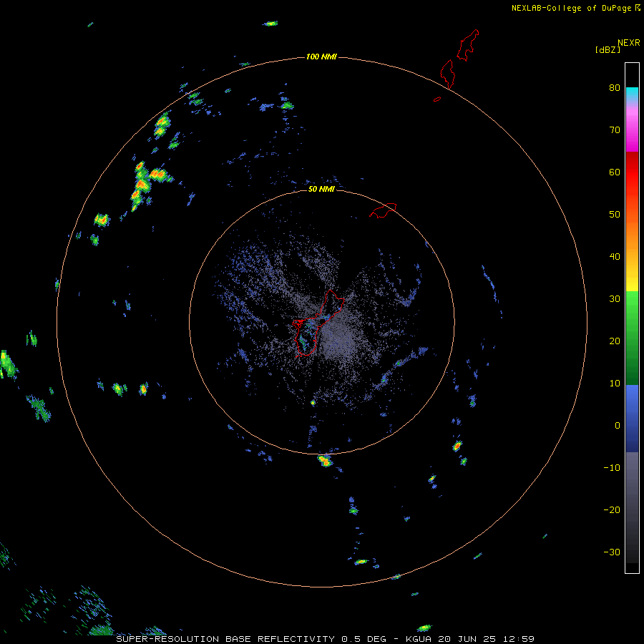Click the -10 dBZ scale value
Screen dimensions: 644x644
tap(612, 468)
